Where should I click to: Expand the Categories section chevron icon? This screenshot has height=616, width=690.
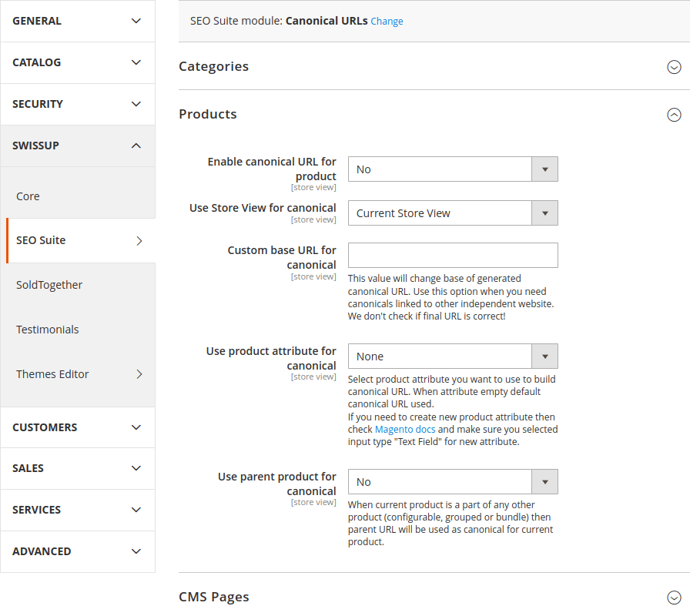[674, 67]
